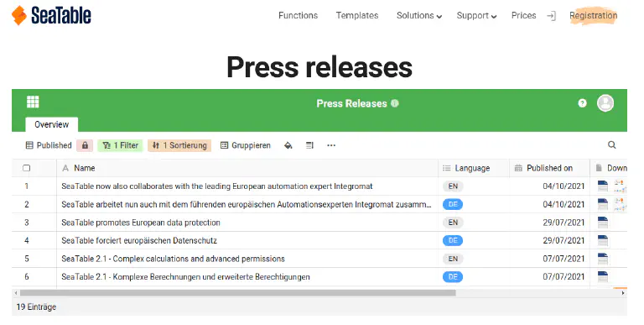
Task: Click the 29/07/2021 date in row 4
Action: pyautogui.click(x=563, y=241)
